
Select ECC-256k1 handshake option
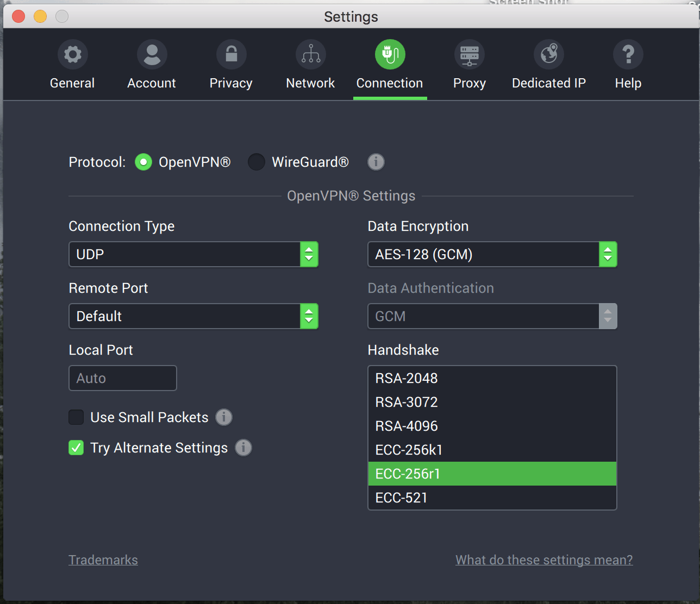tap(492, 450)
